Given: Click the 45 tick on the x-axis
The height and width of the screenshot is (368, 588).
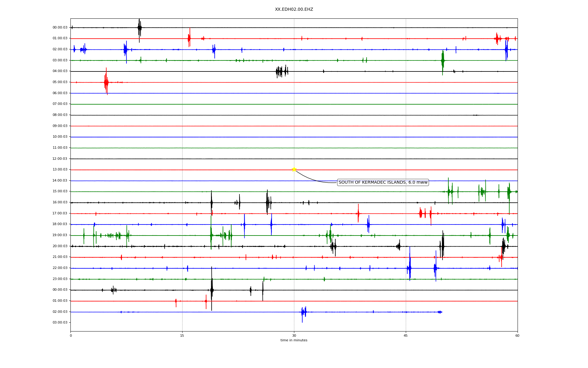Looking at the screenshot, I should pos(406,336).
